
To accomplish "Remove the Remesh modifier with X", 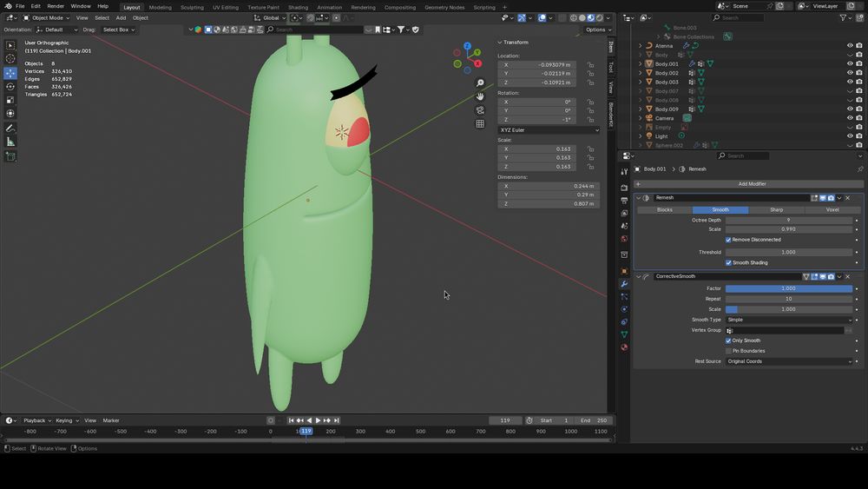I will pos(847,198).
